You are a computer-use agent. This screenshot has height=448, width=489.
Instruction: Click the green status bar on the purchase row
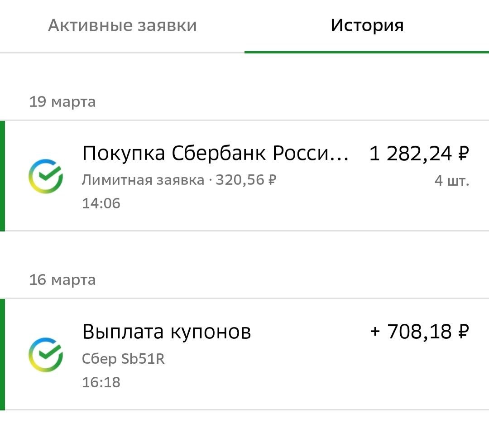(x=2, y=176)
